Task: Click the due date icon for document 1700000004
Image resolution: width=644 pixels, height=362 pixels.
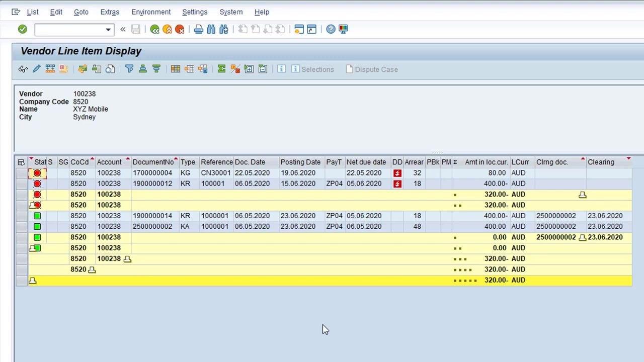Action: coord(397,173)
